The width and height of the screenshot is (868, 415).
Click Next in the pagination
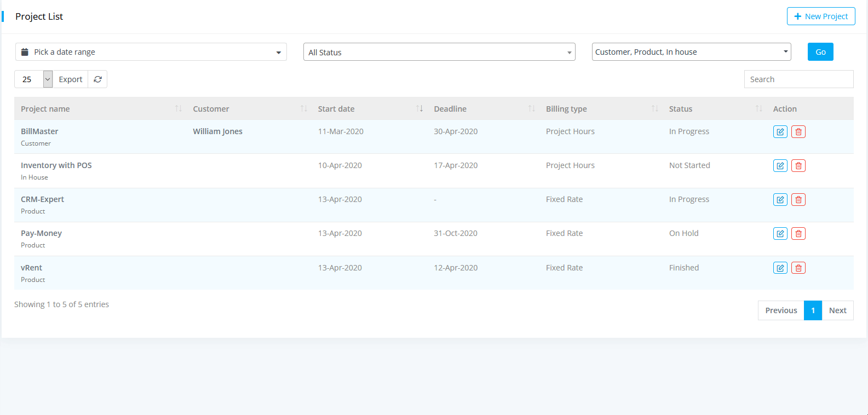[x=837, y=310]
